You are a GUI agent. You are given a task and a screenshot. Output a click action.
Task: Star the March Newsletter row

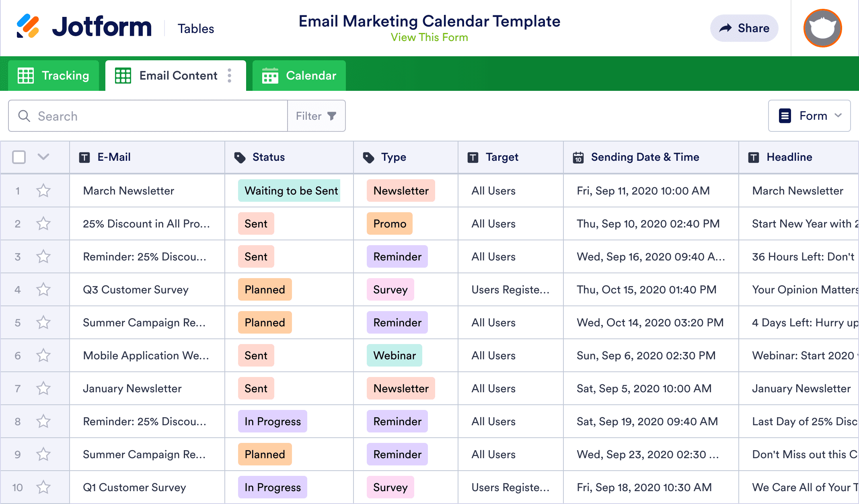pos(43,191)
